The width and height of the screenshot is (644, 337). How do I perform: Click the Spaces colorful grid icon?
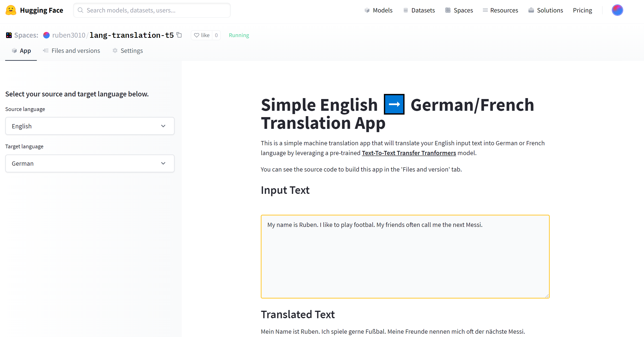(x=9, y=35)
